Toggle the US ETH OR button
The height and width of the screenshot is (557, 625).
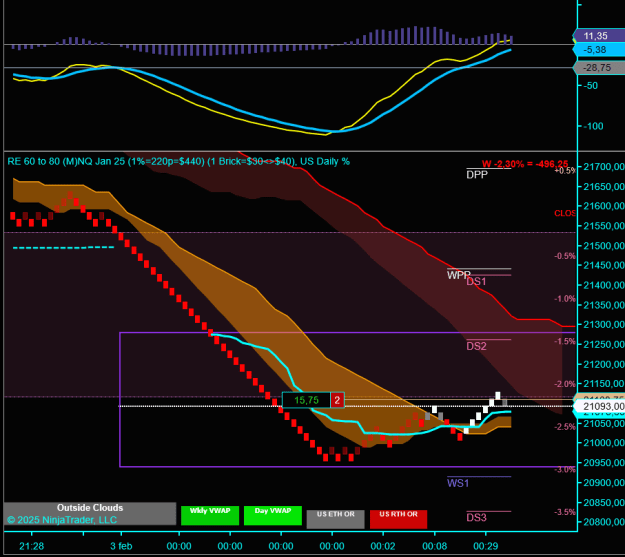[335, 519]
